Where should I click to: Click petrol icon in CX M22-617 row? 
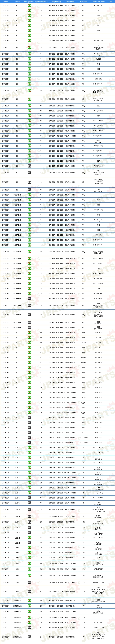[29, 348]
